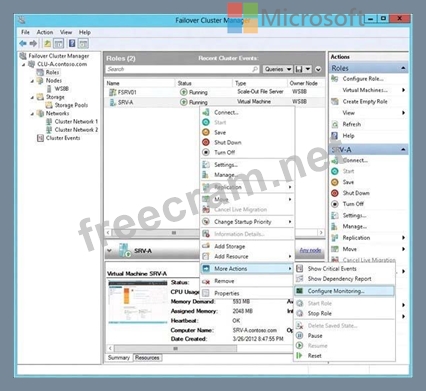Screen dimensions: 426x391
Task: Collapse the SRV-A details panel chevron
Action: [x=110, y=250]
